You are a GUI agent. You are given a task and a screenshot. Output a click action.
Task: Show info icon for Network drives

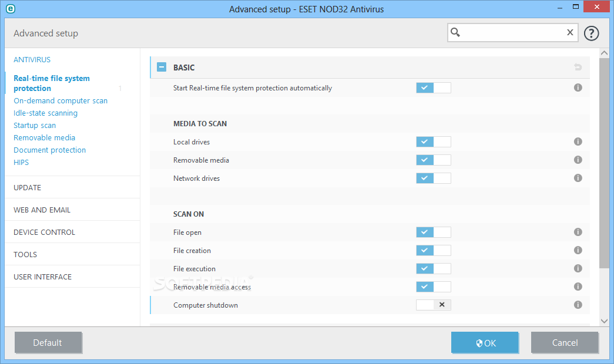click(578, 178)
